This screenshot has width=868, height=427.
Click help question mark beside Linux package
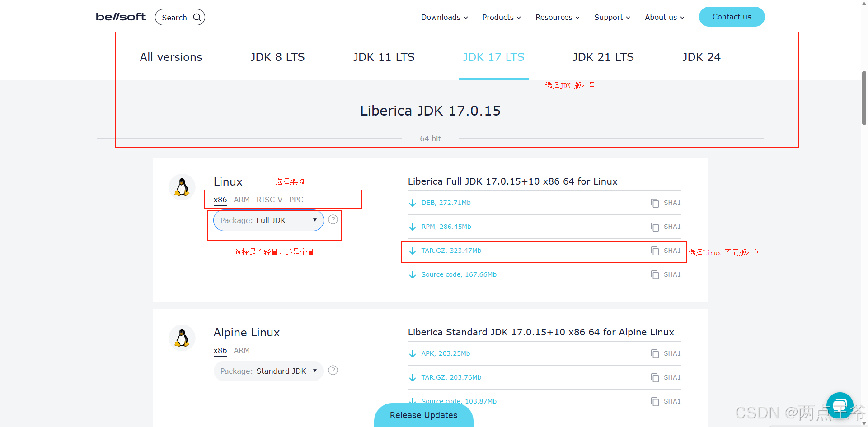coord(333,219)
